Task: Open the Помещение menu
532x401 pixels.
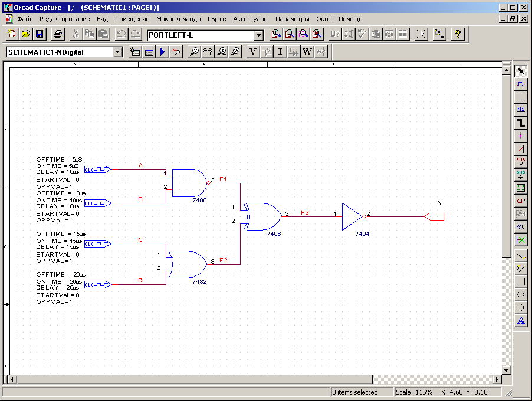Action: (x=132, y=19)
